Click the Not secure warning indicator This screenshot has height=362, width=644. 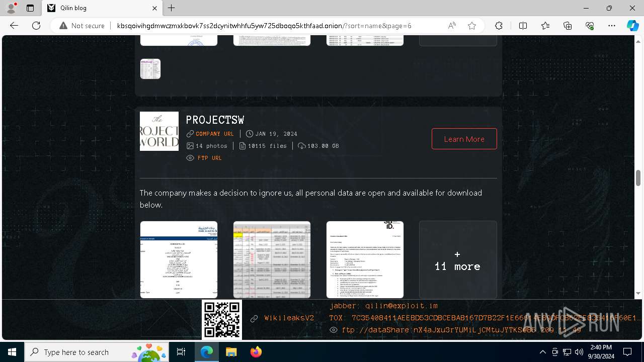coord(82,26)
